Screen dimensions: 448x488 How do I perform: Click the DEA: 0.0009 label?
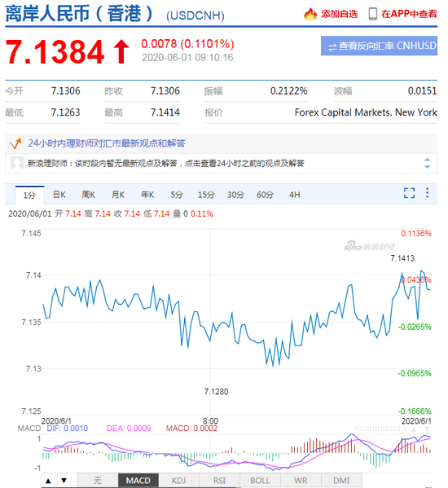point(129,429)
